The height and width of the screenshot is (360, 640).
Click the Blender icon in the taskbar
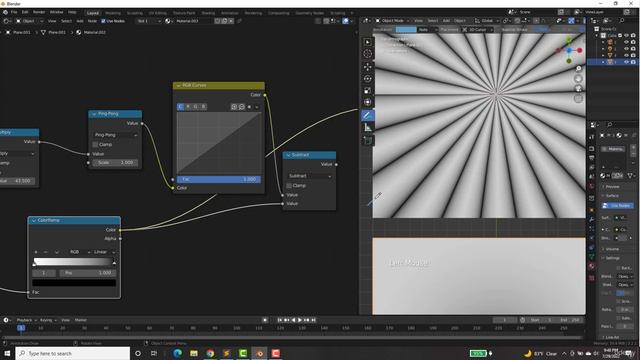tap(259, 353)
